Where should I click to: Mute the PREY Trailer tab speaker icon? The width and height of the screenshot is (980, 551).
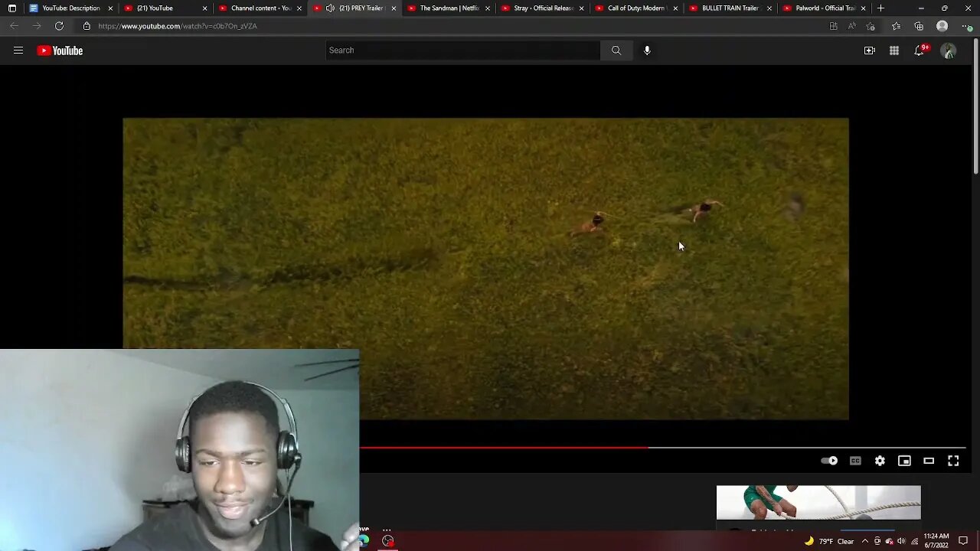[330, 8]
